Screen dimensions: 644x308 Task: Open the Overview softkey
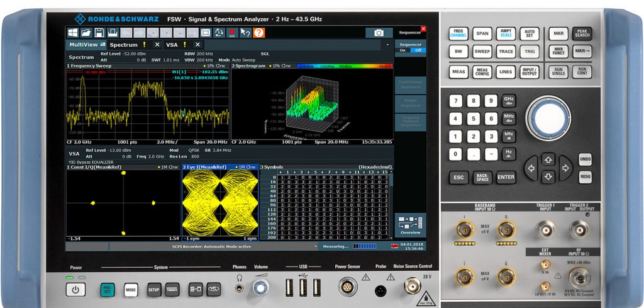click(x=410, y=225)
